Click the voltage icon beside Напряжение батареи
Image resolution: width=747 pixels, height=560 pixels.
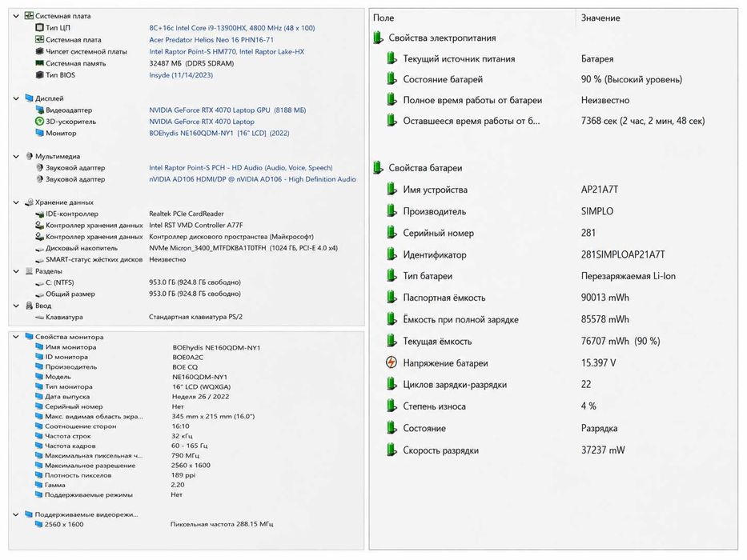point(392,363)
